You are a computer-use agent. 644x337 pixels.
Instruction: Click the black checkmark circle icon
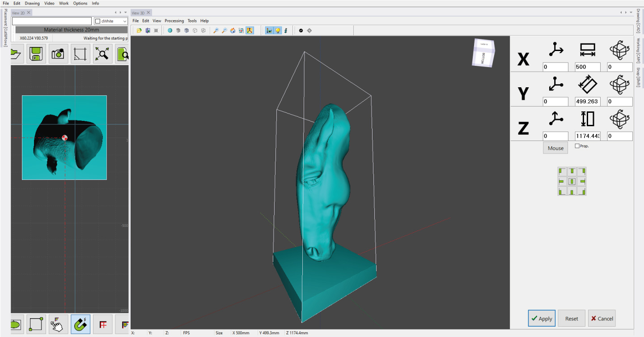coord(301,30)
